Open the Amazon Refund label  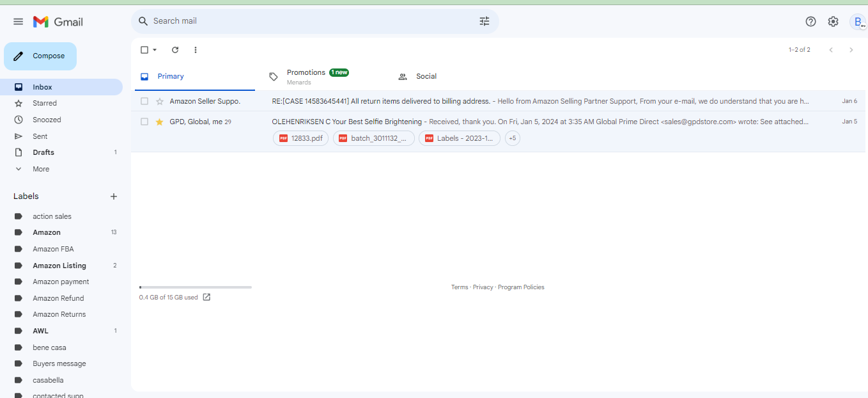point(61,298)
